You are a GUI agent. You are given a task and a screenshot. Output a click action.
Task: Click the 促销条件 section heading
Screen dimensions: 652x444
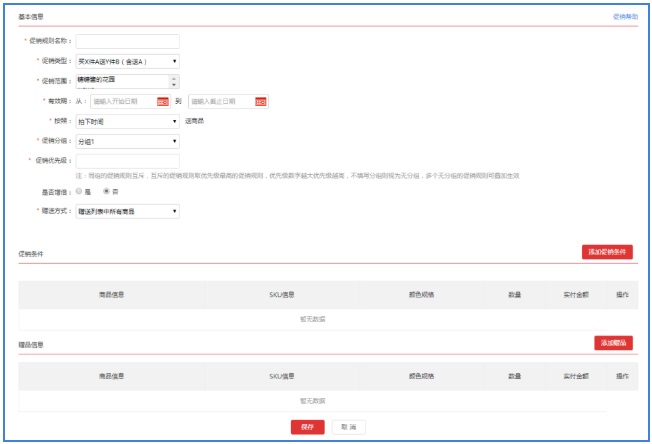click(x=31, y=254)
